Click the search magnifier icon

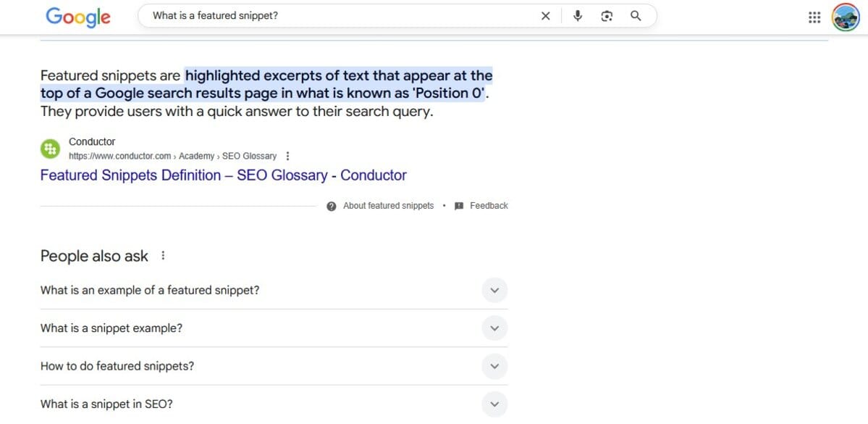(636, 15)
